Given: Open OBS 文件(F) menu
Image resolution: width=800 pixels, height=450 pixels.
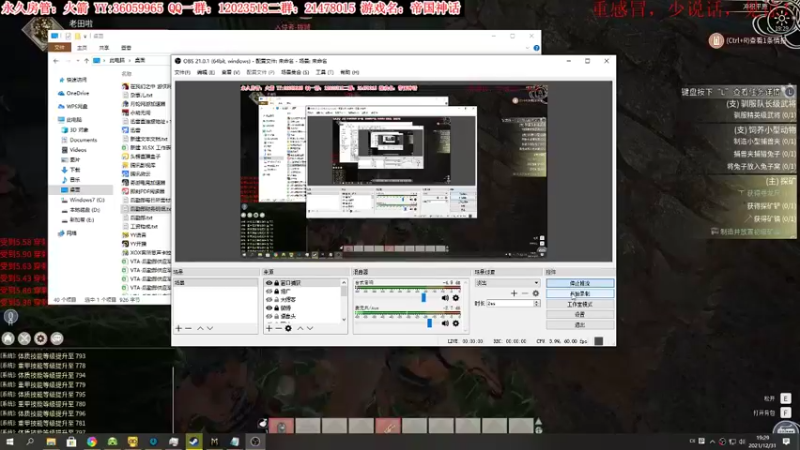Looking at the screenshot, I should [x=182, y=72].
